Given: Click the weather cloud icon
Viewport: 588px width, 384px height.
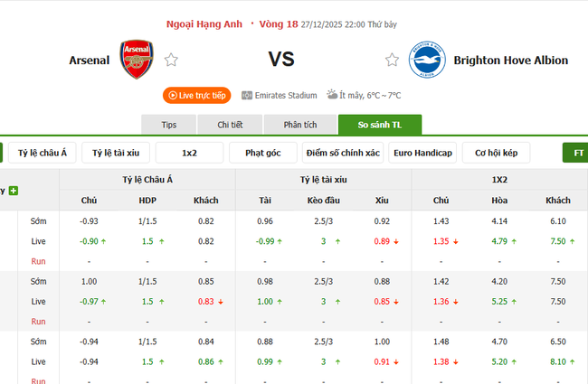Looking at the screenshot, I should [x=333, y=95].
